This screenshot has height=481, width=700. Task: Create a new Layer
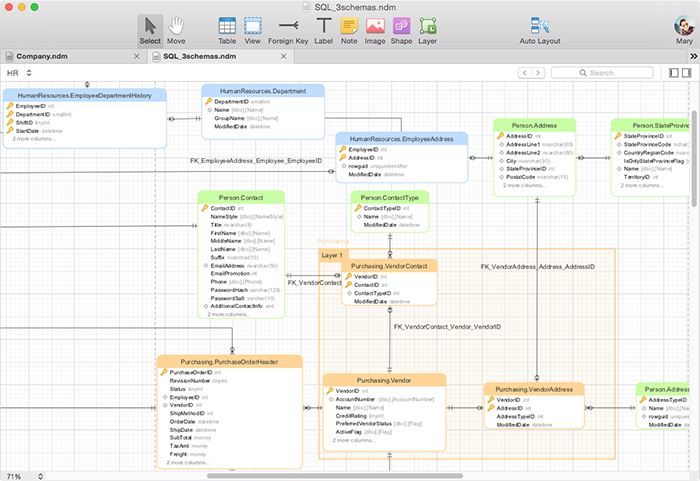click(428, 30)
